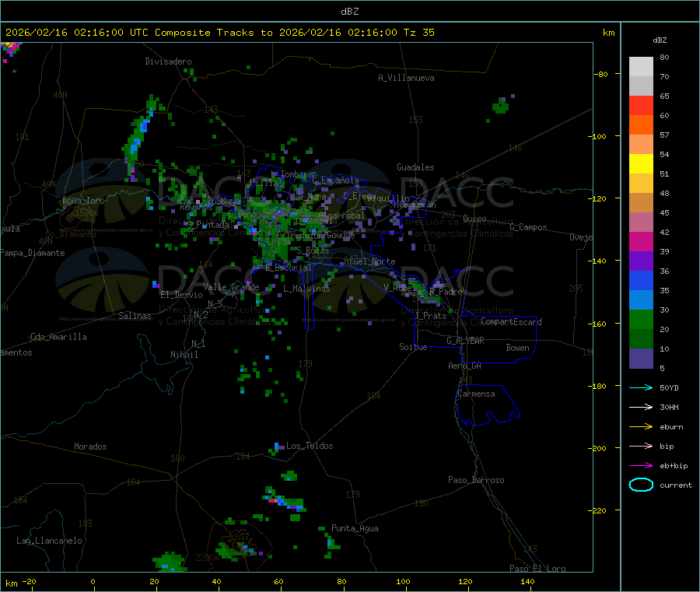
Task: Click the magenta eb+bip arrow icon
Action: [641, 465]
